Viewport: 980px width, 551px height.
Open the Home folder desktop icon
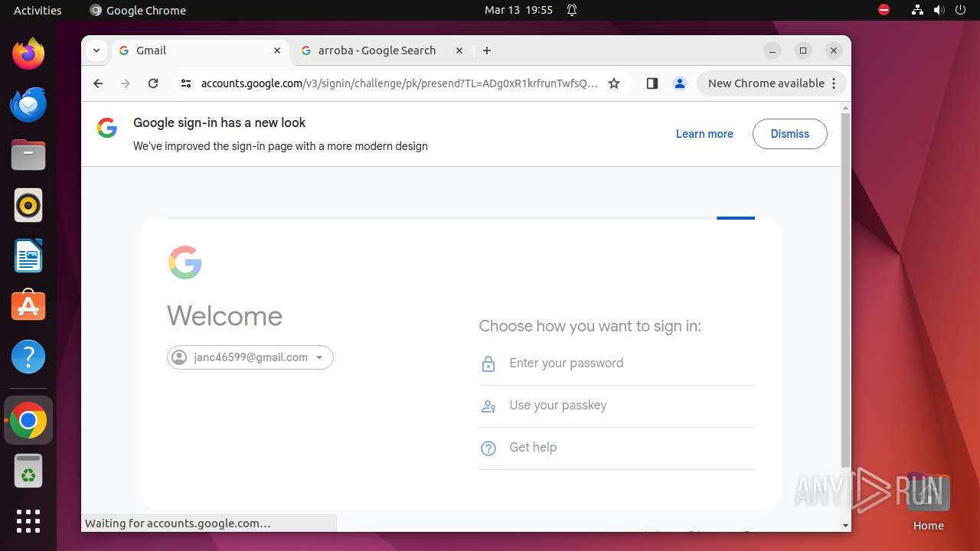pos(928,502)
